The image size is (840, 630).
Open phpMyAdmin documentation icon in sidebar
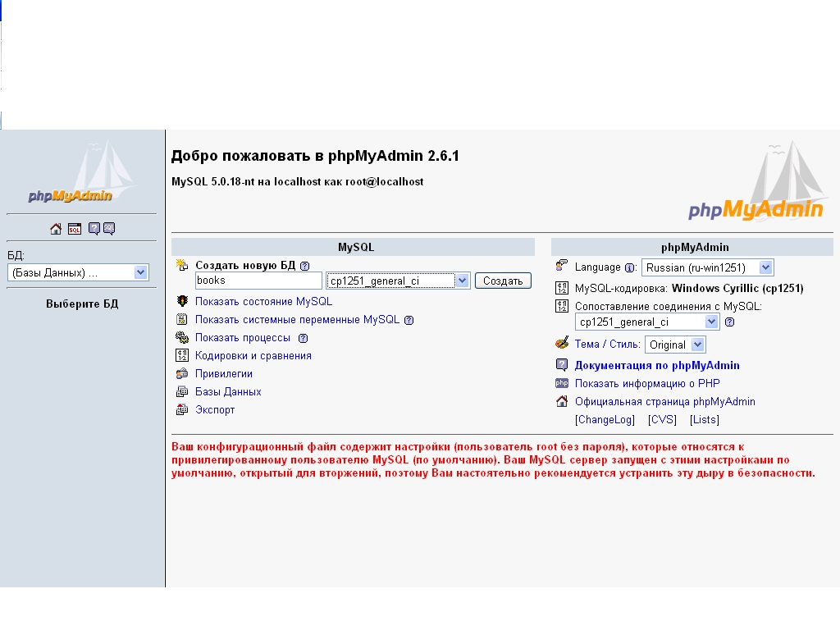point(94,229)
